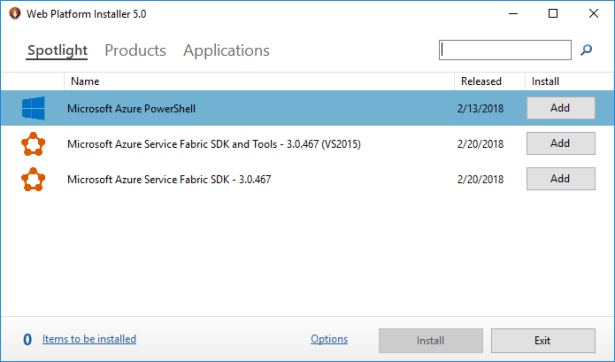Click the 0 items count number
This screenshot has width=615, height=362.
tap(27, 339)
